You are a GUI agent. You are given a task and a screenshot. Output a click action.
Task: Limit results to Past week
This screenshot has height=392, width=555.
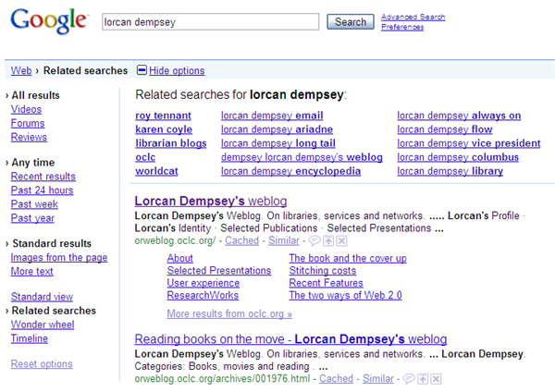click(x=34, y=203)
